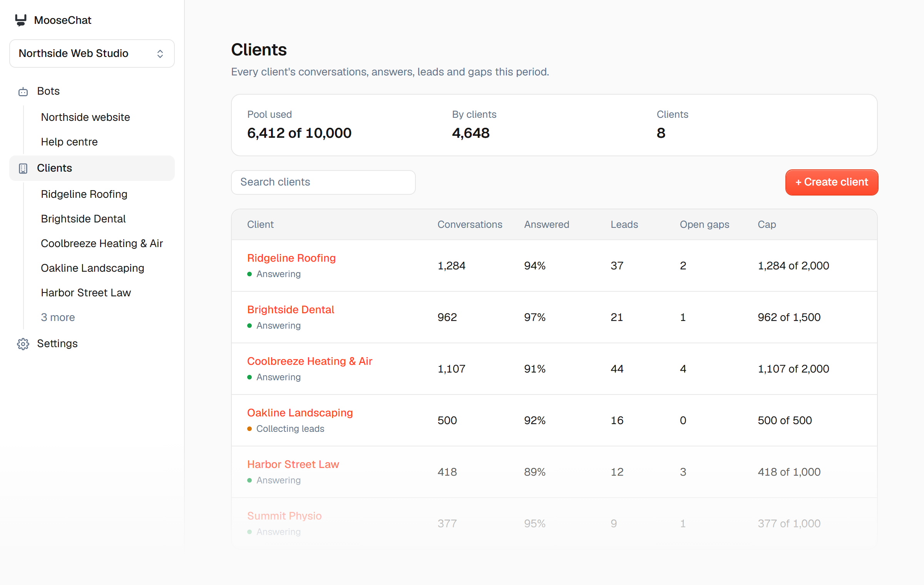Click '6,412 of 10,000' pool used value
Image resolution: width=924 pixels, height=585 pixels.
pos(299,133)
